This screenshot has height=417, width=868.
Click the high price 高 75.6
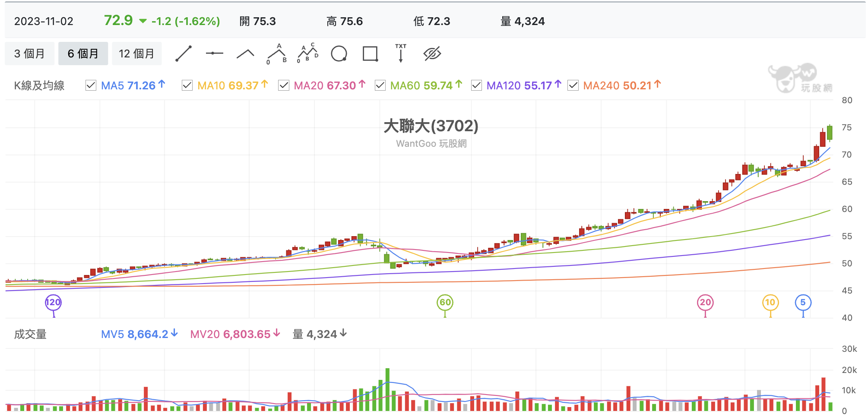click(345, 21)
